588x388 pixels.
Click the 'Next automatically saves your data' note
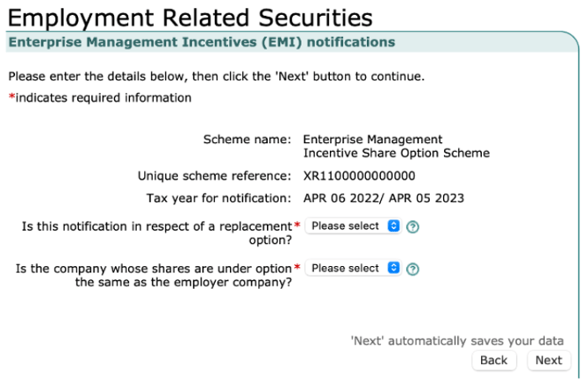457,341
